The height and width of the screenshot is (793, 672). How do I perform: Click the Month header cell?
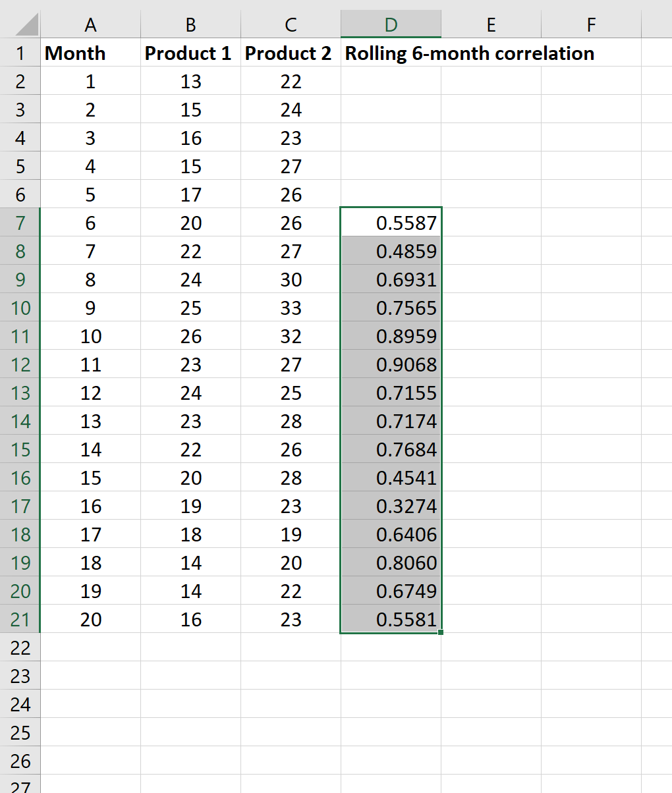coord(90,53)
